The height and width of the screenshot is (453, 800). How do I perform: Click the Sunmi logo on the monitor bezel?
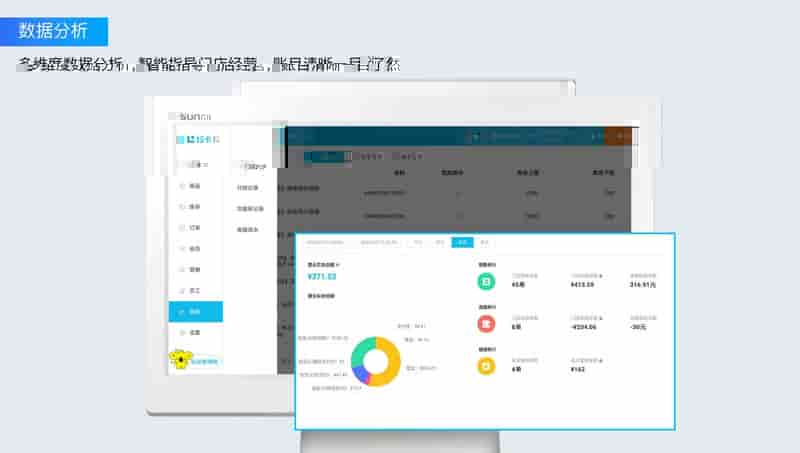[x=194, y=117]
